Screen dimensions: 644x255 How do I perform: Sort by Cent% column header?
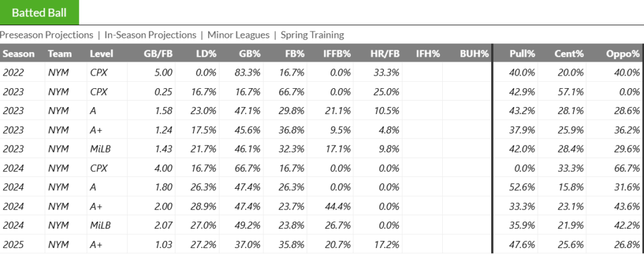(570, 54)
